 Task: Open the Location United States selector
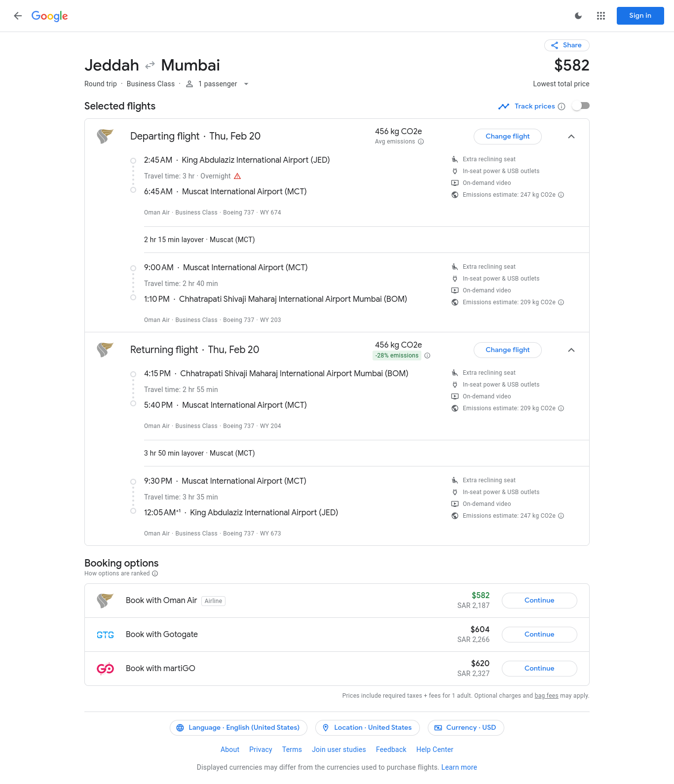coord(367,728)
